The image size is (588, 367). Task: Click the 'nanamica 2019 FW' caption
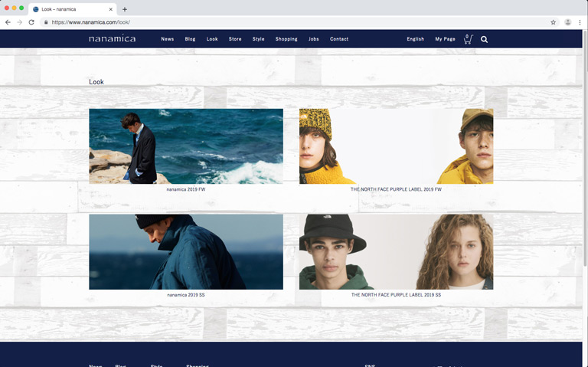pyautogui.click(x=186, y=189)
